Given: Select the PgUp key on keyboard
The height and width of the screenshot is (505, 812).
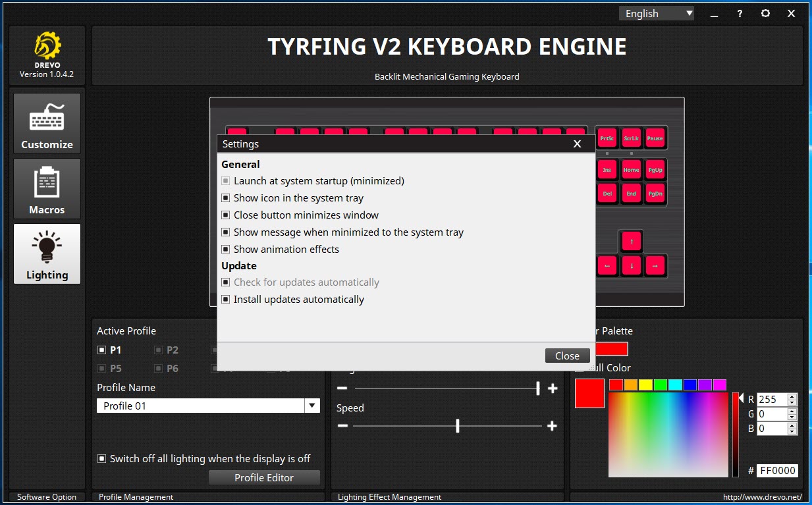Looking at the screenshot, I should (x=655, y=170).
